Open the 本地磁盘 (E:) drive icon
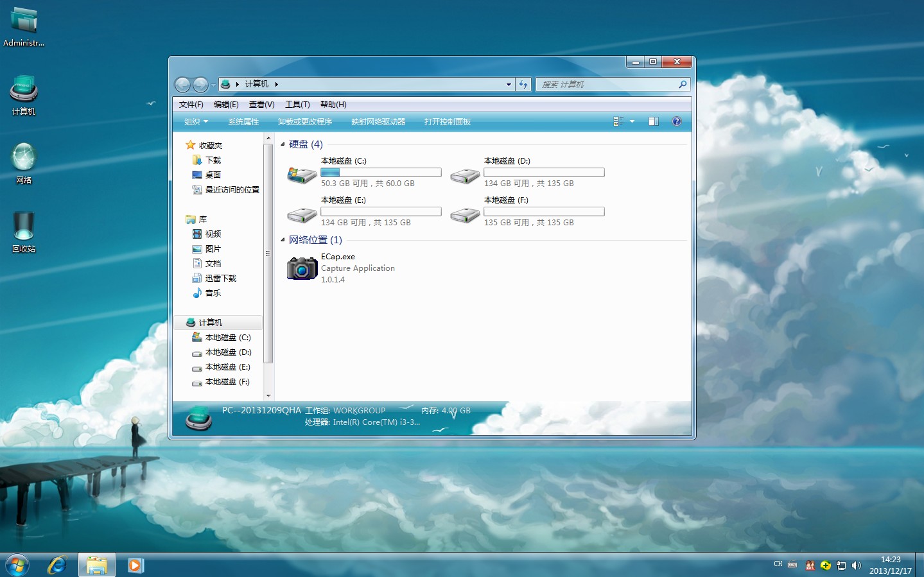 (x=302, y=214)
